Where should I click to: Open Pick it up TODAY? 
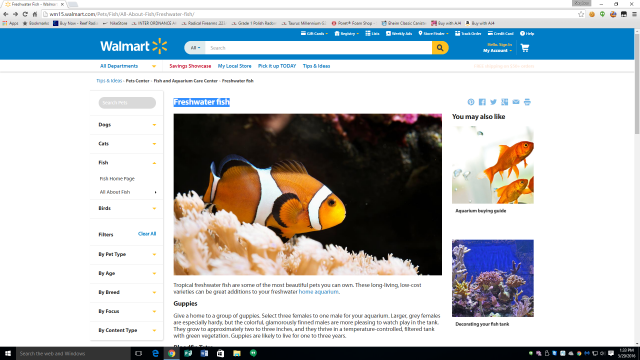pos(277,66)
